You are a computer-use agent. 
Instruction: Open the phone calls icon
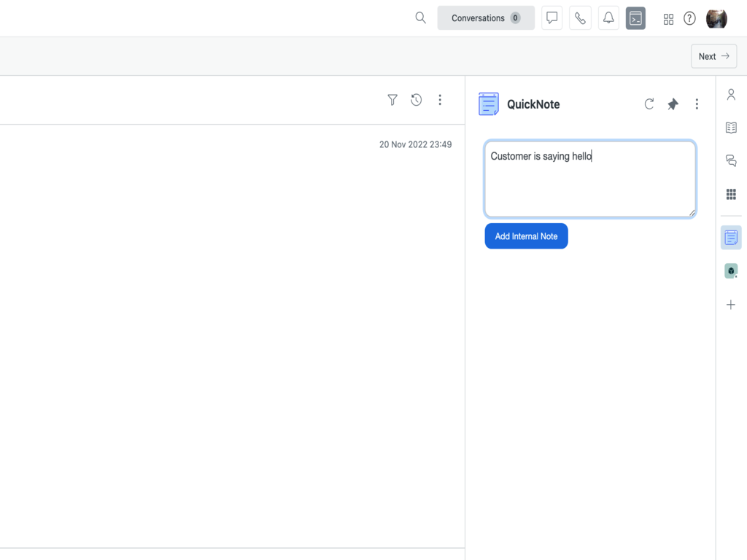click(580, 18)
